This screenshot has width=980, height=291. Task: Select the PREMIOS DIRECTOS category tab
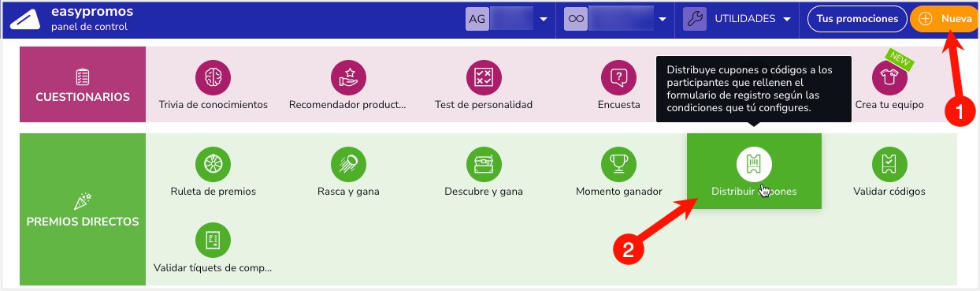pos(83,209)
